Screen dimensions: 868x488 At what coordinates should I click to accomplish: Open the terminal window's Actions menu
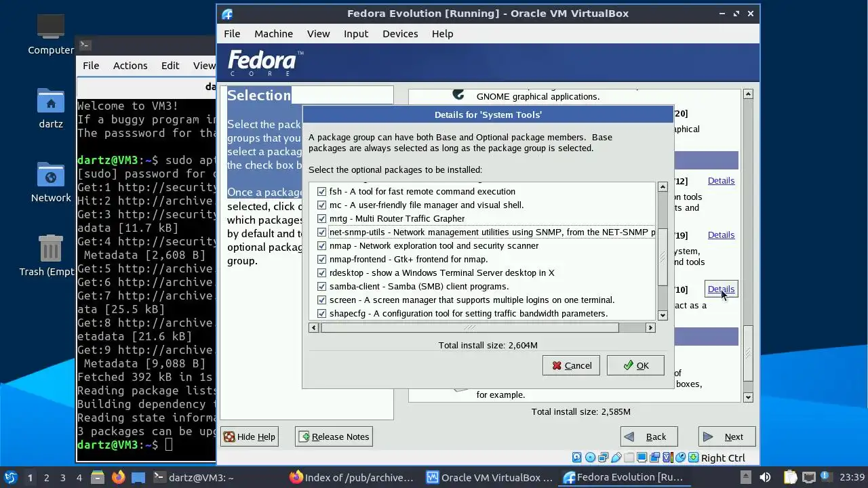[x=130, y=65]
